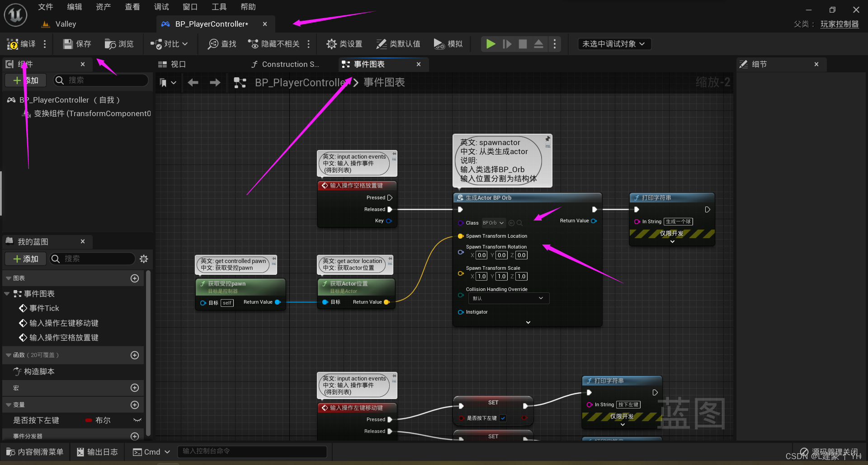Open Class Settings (类设置)
The width and height of the screenshot is (868, 465).
[x=344, y=44]
